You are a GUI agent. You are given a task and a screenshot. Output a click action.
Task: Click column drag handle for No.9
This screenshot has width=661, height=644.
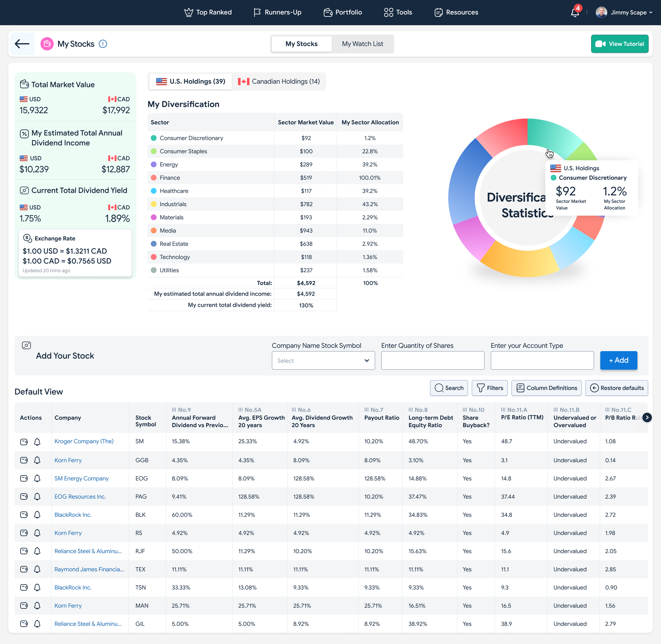tap(174, 410)
